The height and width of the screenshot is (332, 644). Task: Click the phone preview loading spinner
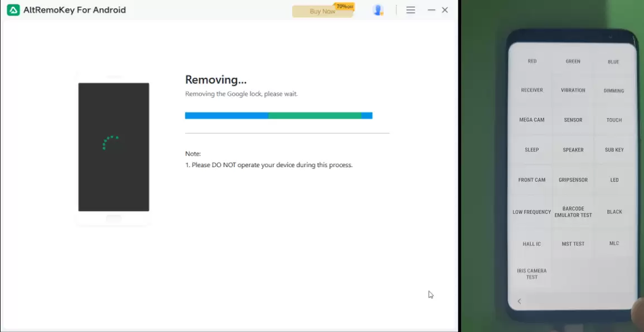point(110,143)
